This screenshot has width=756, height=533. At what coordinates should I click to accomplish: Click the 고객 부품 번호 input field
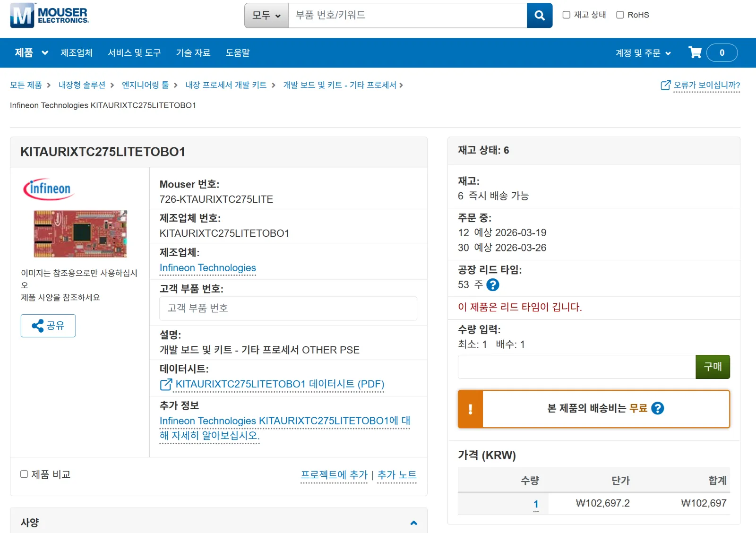[x=288, y=308]
